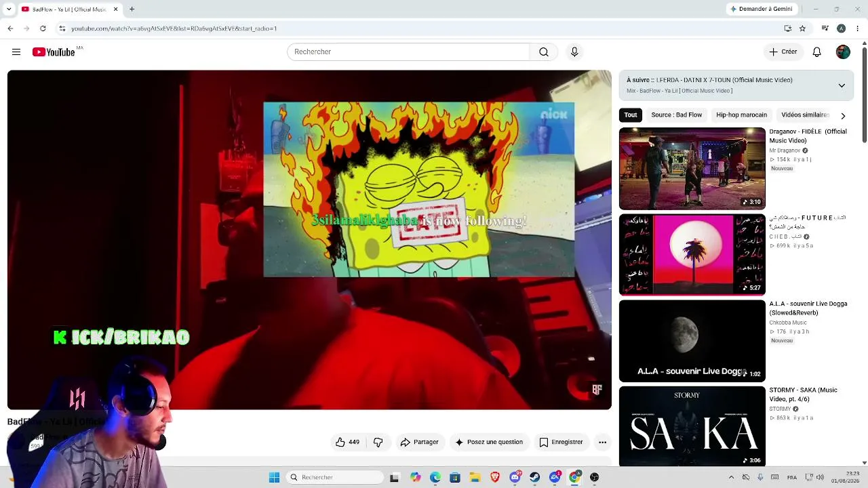Select the Hip-hop marocain chip
This screenshot has height=488, width=868.
(742, 115)
